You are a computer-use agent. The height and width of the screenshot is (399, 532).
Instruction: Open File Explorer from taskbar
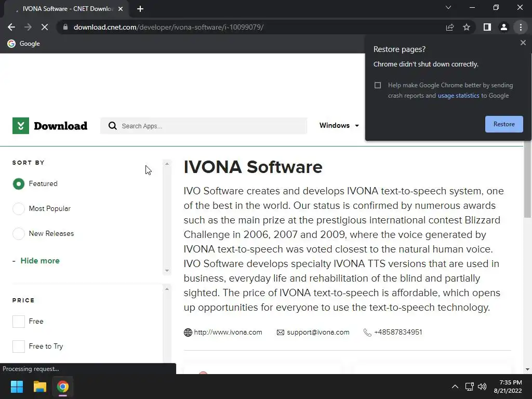39,387
